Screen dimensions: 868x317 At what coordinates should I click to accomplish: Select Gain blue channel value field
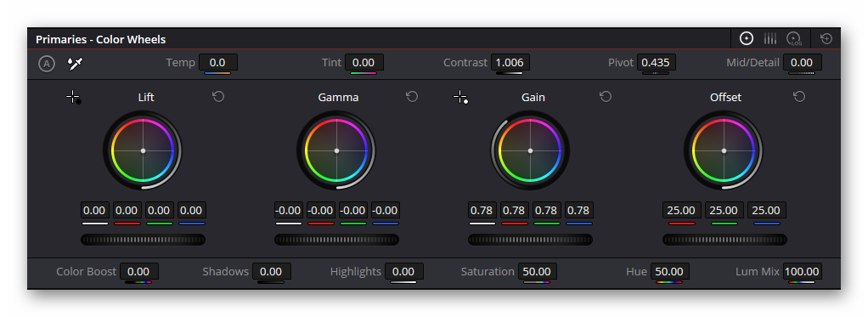(x=579, y=211)
